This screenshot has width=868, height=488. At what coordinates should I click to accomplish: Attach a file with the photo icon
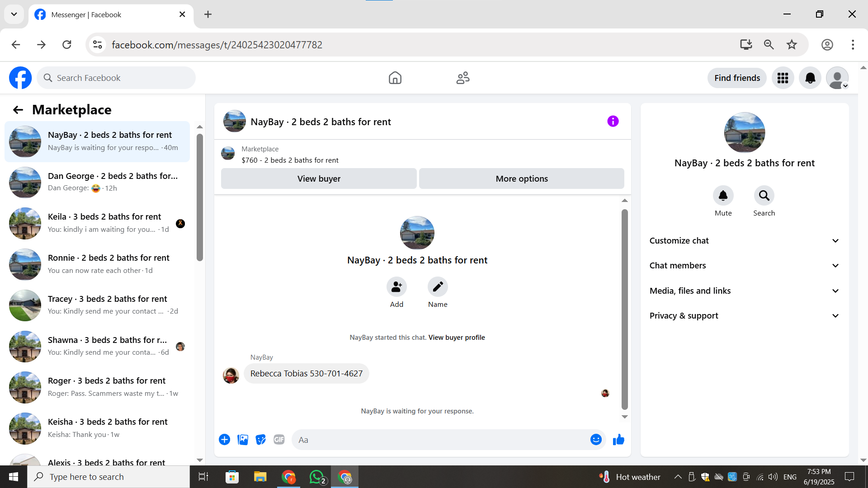[243, 440]
